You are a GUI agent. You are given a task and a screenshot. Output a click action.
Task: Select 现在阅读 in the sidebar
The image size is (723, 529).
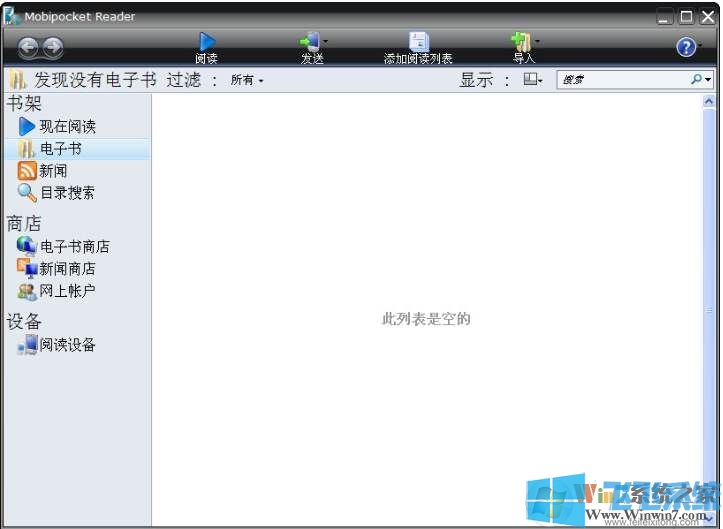click(67, 126)
